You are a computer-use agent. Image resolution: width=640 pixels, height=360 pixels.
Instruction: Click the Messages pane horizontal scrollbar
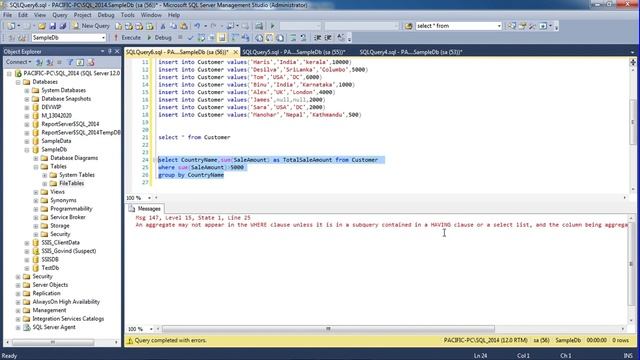tap(328, 329)
